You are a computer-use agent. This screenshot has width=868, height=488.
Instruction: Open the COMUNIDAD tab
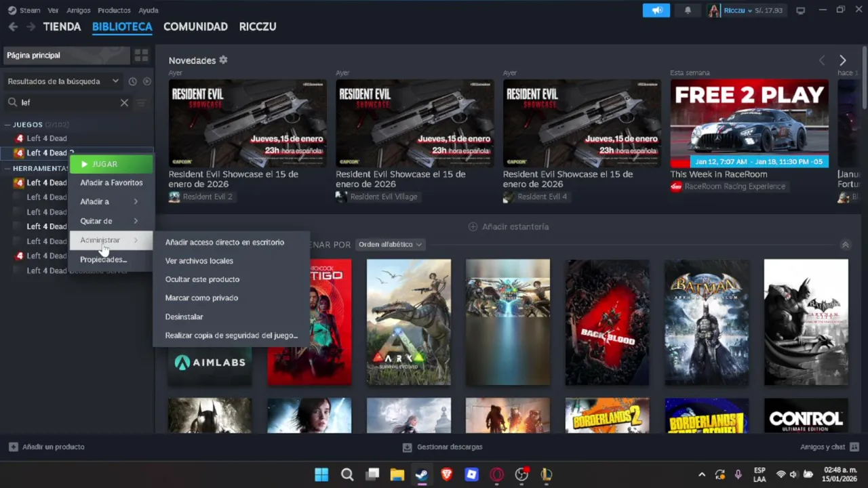(x=195, y=26)
